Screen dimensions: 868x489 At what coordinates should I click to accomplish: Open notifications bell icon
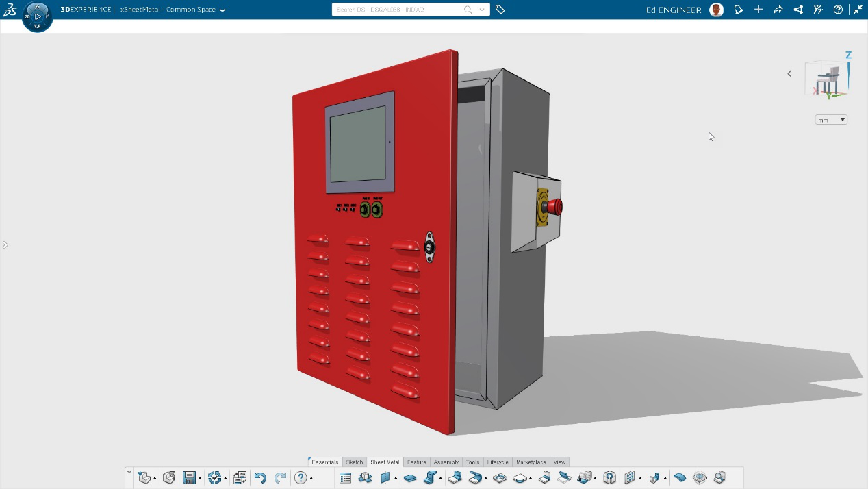click(738, 10)
